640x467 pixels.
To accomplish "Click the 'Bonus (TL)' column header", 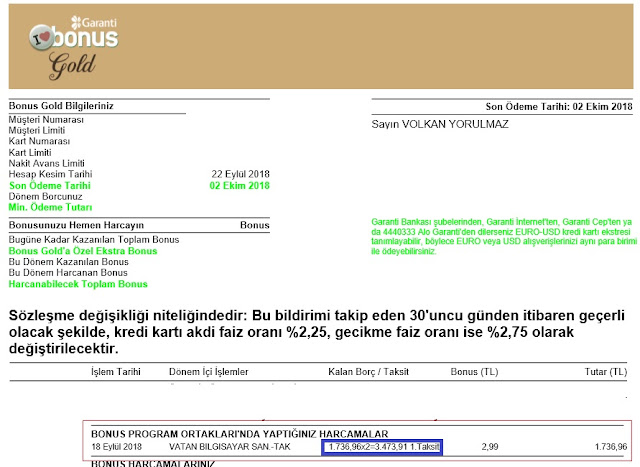I will pyautogui.click(x=474, y=372).
